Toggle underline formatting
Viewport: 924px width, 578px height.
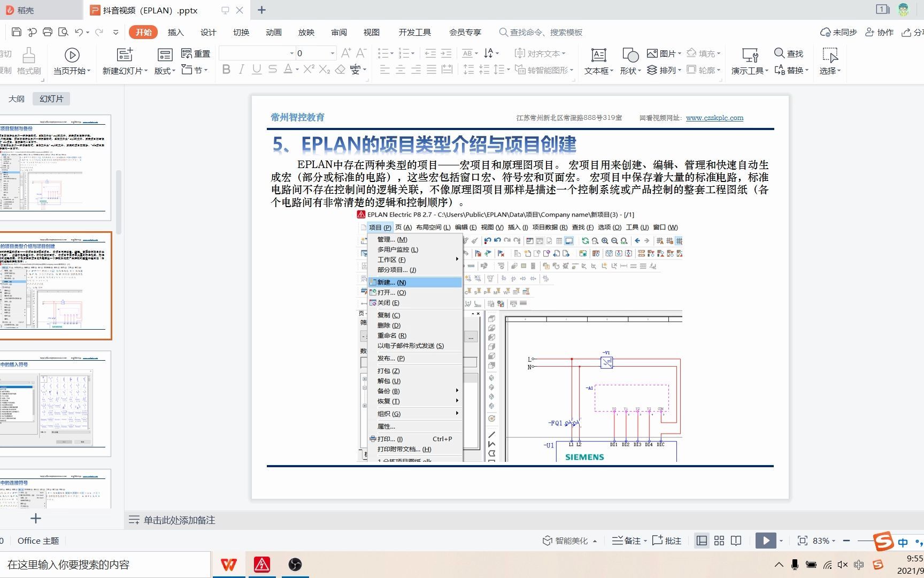pyautogui.click(x=257, y=70)
